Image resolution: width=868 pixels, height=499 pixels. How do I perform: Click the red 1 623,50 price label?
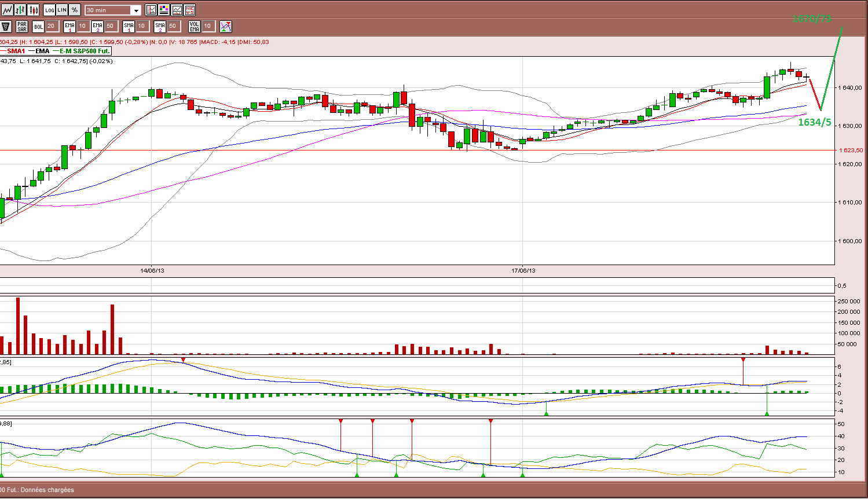(851, 151)
